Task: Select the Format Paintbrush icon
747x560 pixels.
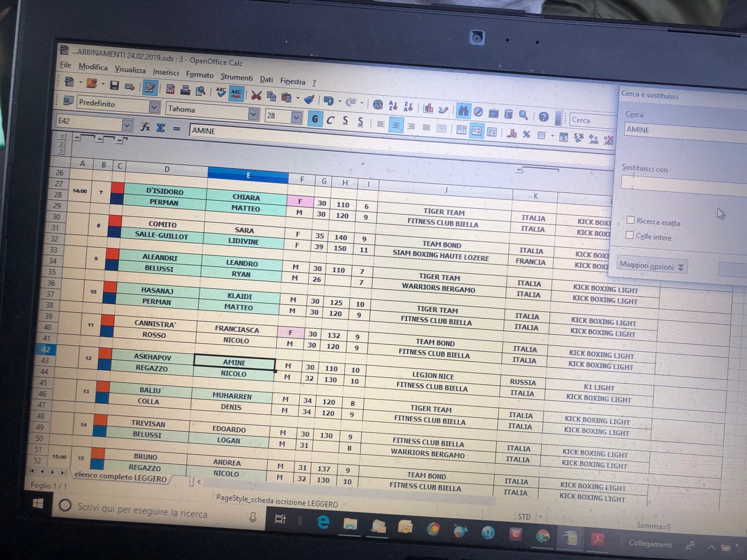Action: [x=309, y=99]
